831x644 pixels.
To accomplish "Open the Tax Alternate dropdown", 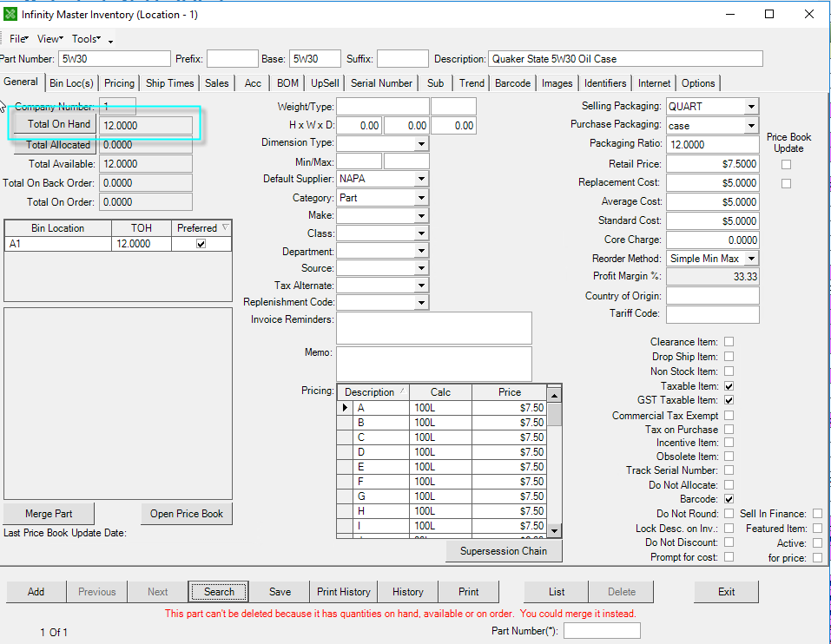I will pos(421,286).
